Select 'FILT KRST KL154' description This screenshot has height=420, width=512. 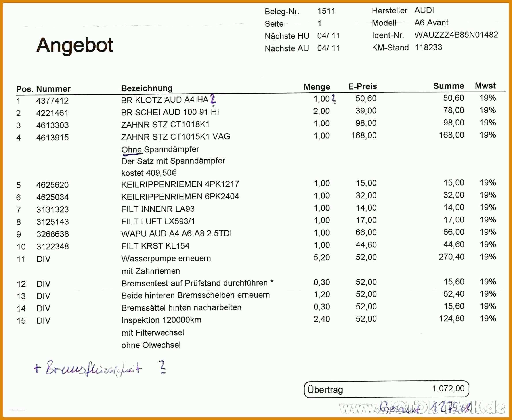pyautogui.click(x=155, y=246)
